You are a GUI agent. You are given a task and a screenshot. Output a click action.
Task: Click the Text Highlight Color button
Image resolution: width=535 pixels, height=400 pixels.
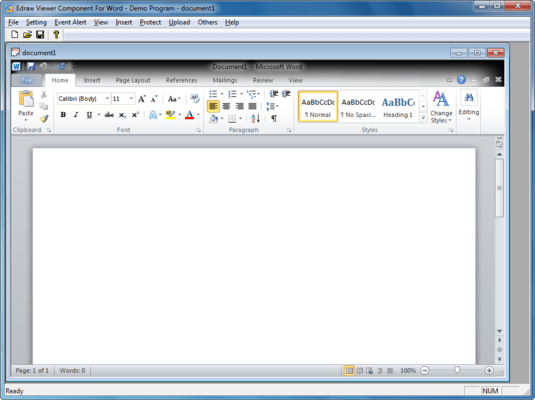pos(170,115)
